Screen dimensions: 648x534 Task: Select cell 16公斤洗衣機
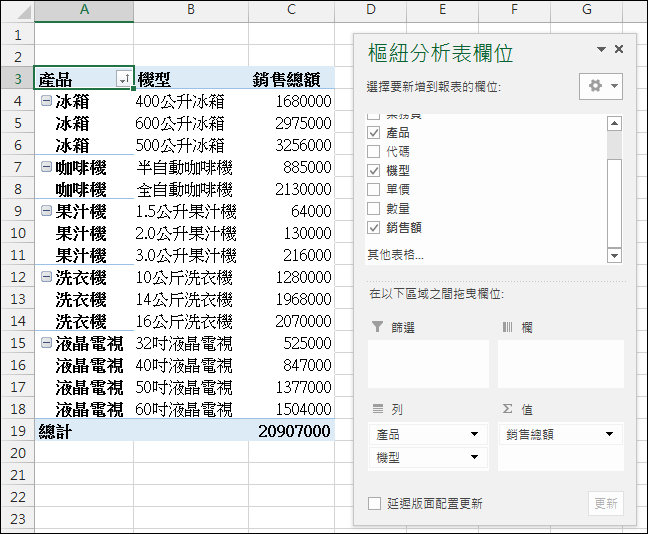coord(191,321)
